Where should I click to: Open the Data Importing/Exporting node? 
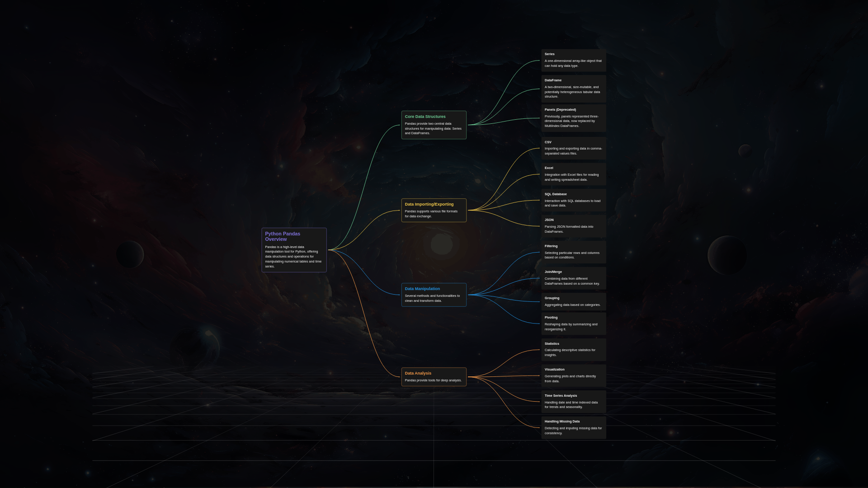434,210
